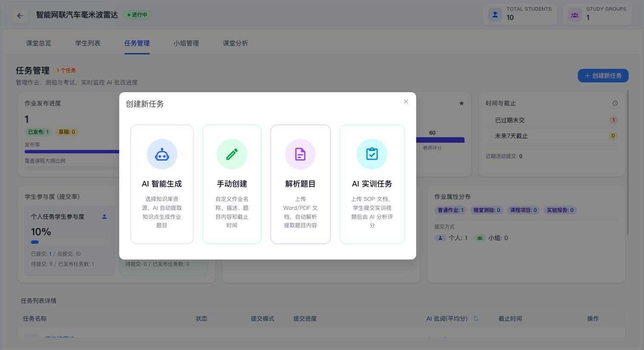Click the Study Groups people icon
The width and height of the screenshot is (644, 350).
(x=575, y=15)
